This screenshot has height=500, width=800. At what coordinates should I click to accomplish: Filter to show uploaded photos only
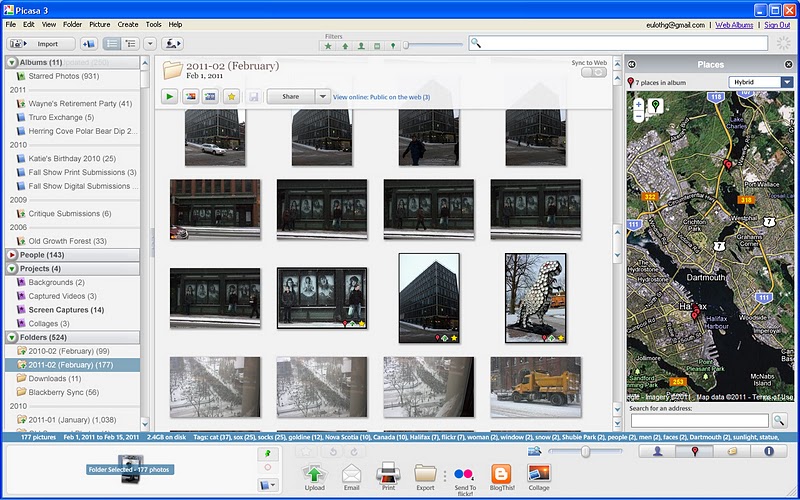click(345, 46)
